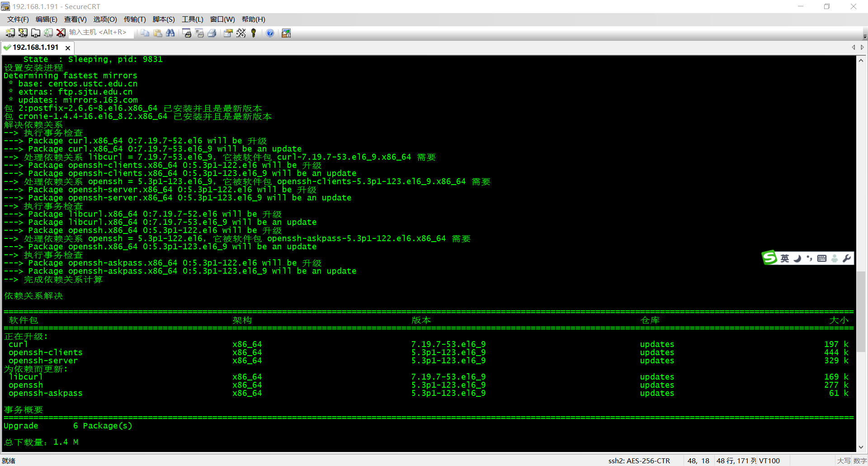The image size is (868, 466).
Task: Click the 依赖关系解决 line
Action: (33, 295)
